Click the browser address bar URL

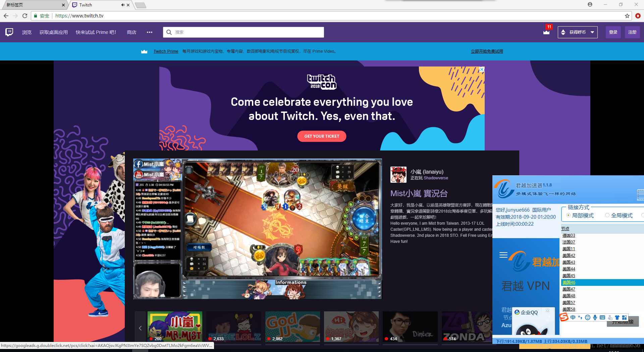point(79,16)
